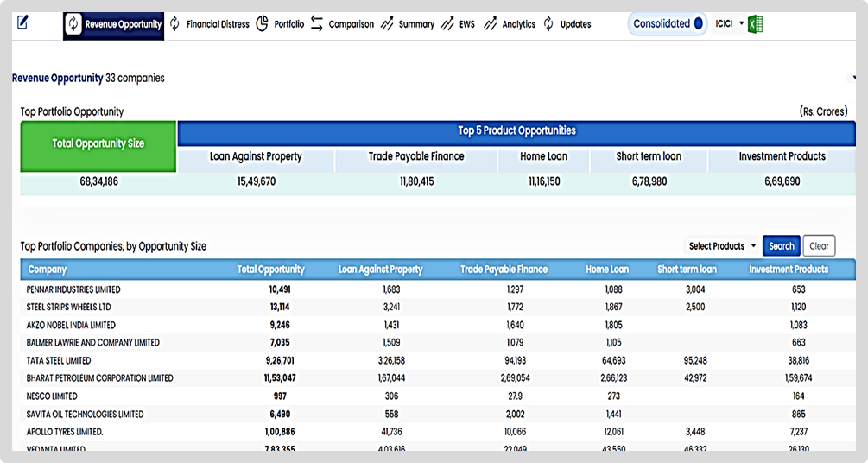Toggle the Consolidated switch
Image resolution: width=868 pixels, height=463 pixels.
click(667, 24)
